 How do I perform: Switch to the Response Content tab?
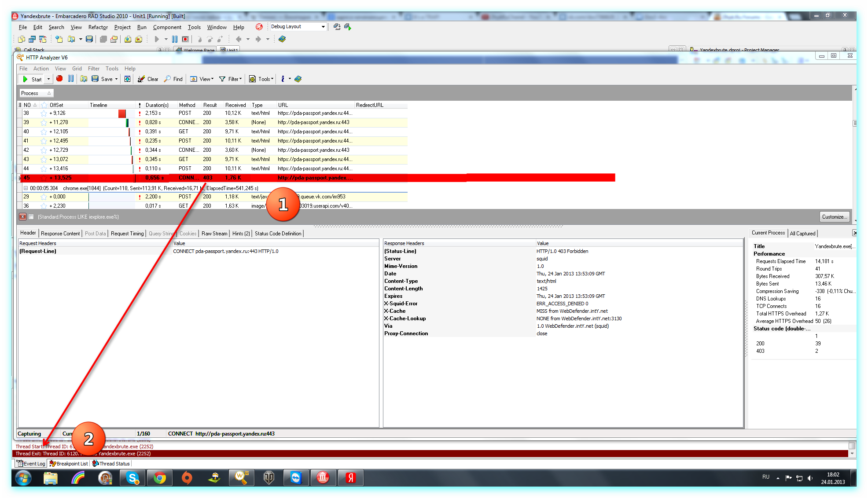60,234
